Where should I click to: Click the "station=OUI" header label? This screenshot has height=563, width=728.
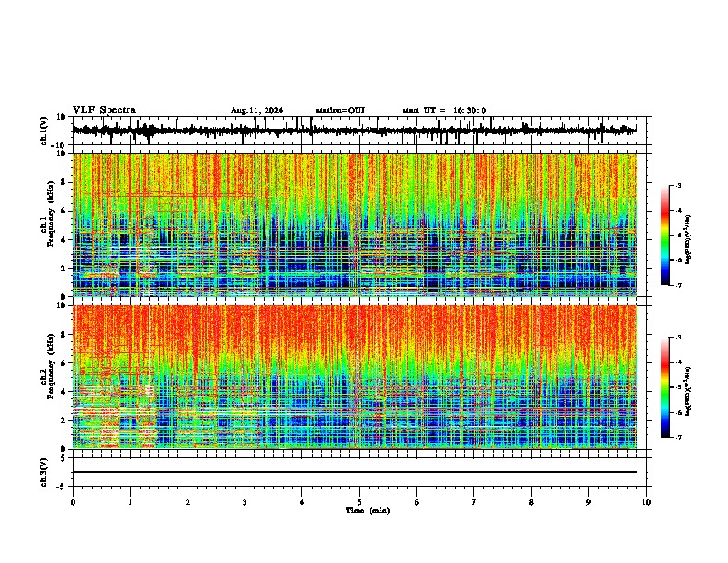coord(340,110)
